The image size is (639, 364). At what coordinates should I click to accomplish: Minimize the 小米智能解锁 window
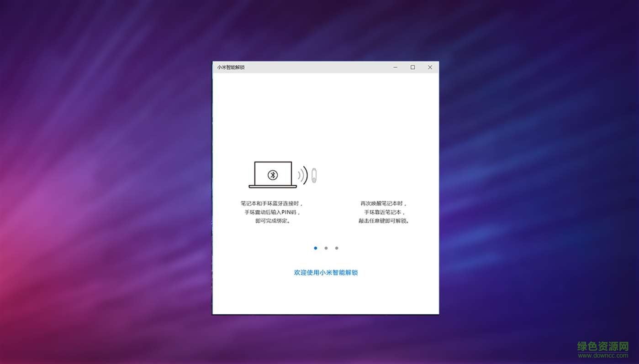click(x=395, y=67)
